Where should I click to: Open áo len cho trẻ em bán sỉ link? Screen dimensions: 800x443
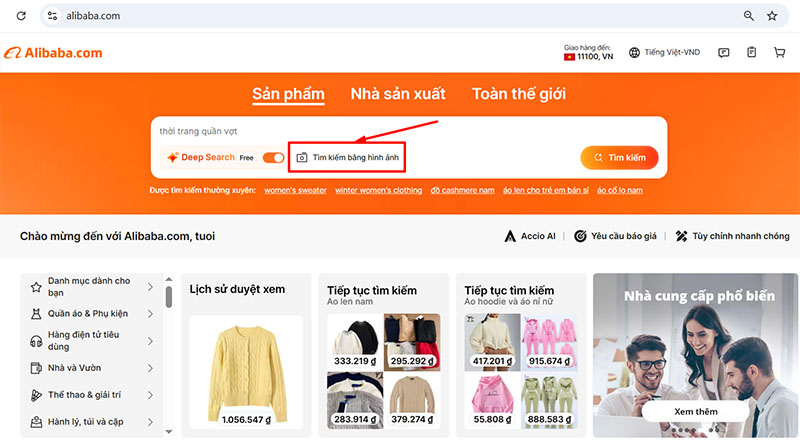pyautogui.click(x=545, y=190)
